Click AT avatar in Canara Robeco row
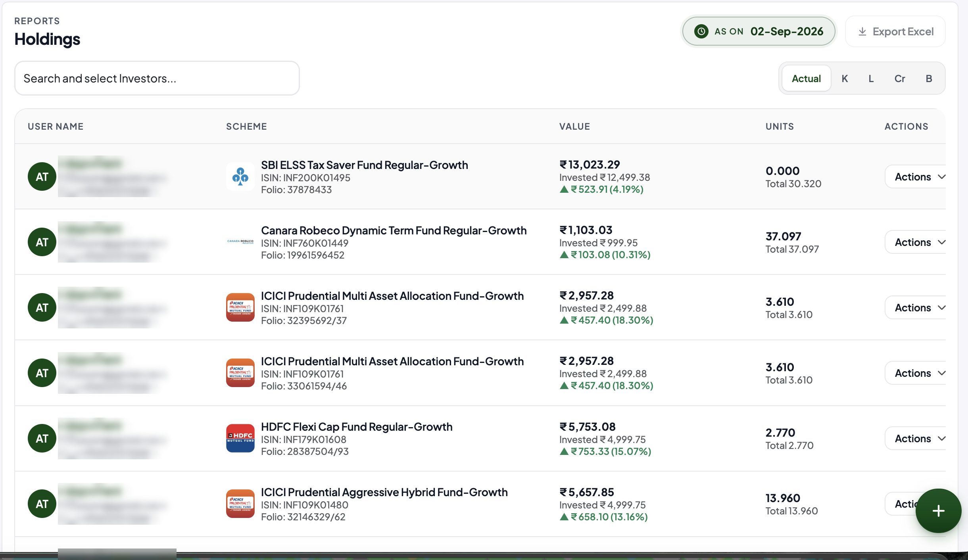 coord(42,242)
